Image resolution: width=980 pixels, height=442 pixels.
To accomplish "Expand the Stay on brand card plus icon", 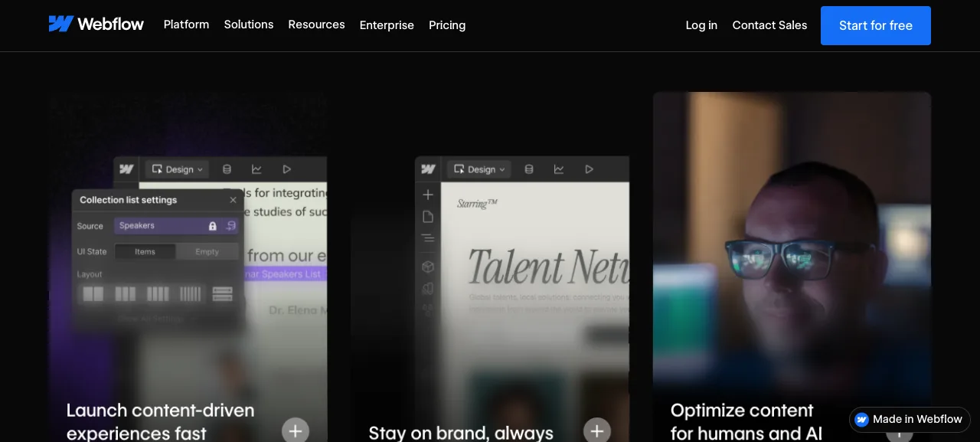I will (597, 430).
